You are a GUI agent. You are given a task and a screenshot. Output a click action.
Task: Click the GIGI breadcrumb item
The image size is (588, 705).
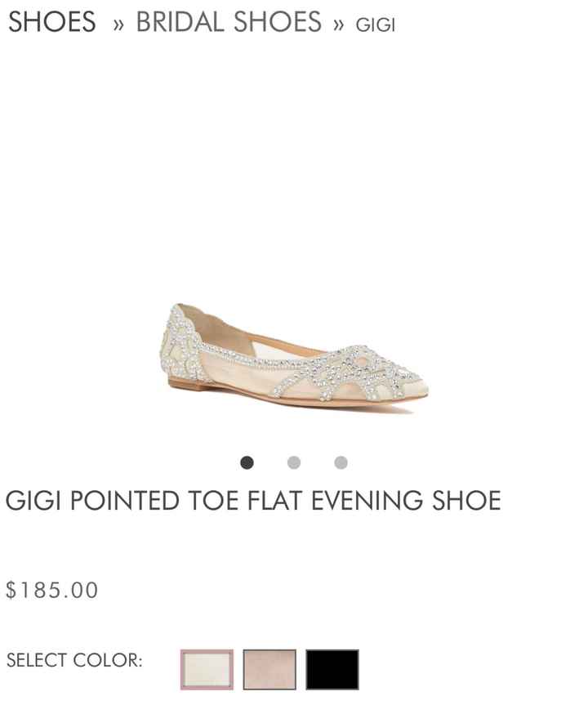pos(376,25)
